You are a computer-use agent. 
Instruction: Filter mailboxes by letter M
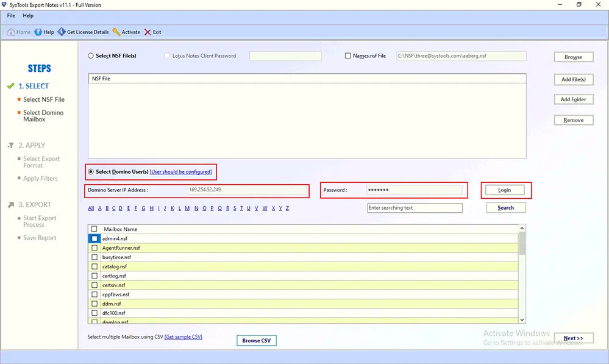[187, 209]
